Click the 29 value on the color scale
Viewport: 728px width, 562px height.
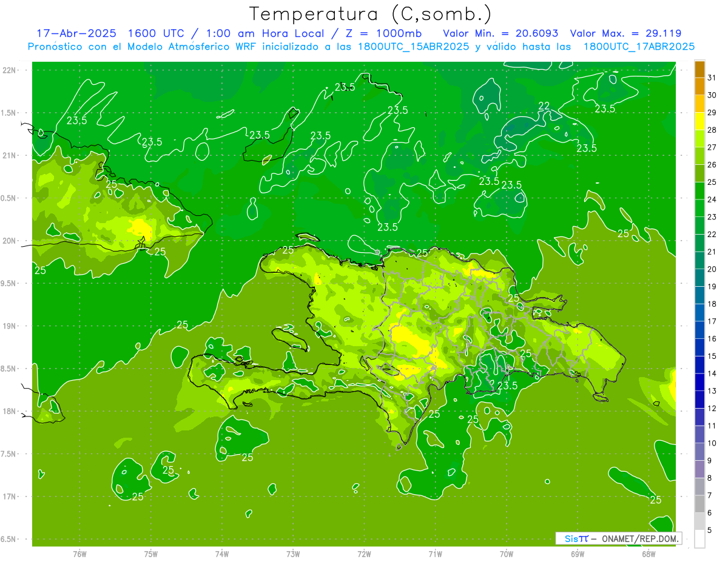[x=712, y=113]
